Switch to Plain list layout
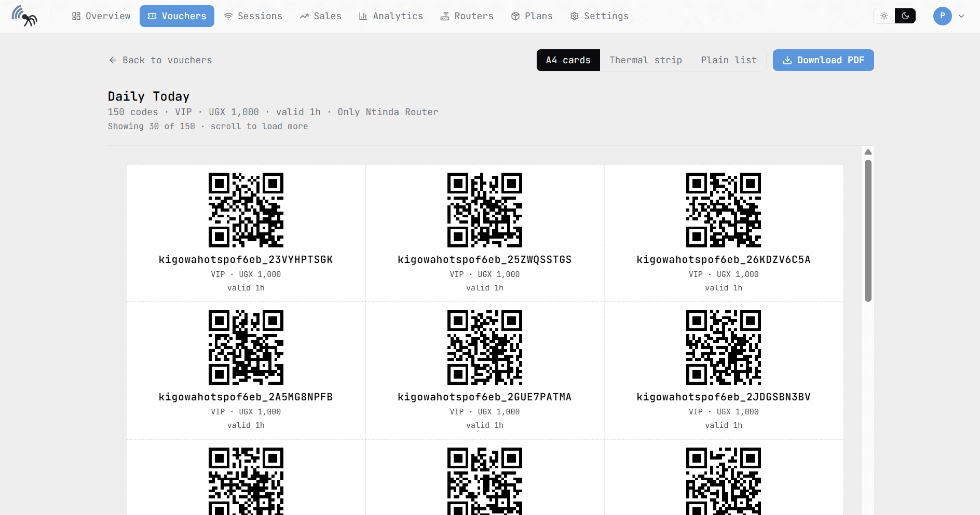The image size is (980, 515). tap(729, 60)
